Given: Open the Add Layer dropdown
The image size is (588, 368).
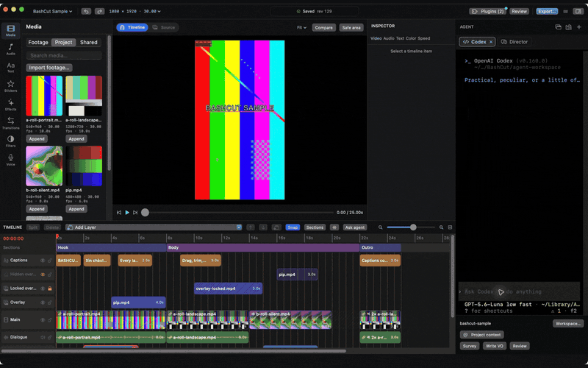Looking at the screenshot, I should (x=154, y=227).
